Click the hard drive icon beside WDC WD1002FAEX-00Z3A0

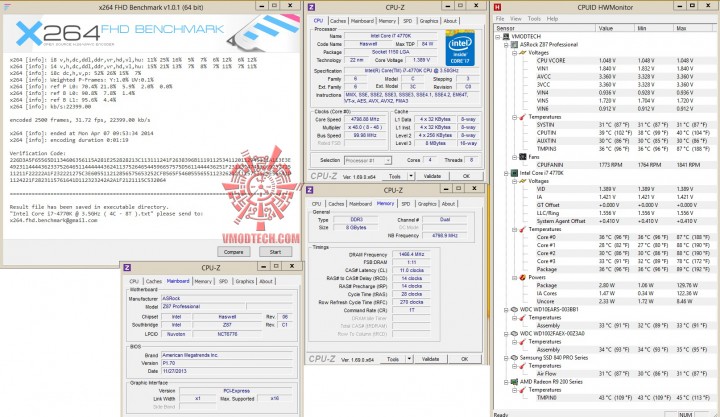pyautogui.click(x=515, y=334)
